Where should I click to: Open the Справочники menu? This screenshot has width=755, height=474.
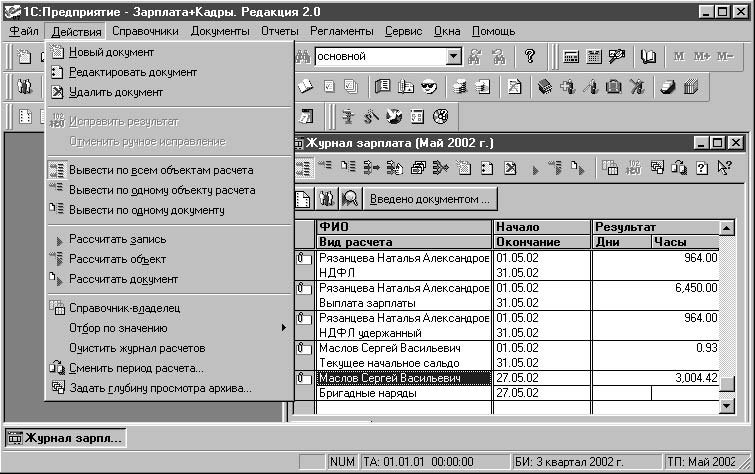click(145, 31)
